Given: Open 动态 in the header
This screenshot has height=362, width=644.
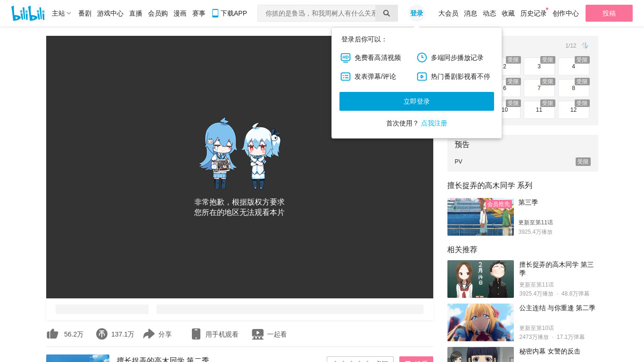Looking at the screenshot, I should (489, 13).
